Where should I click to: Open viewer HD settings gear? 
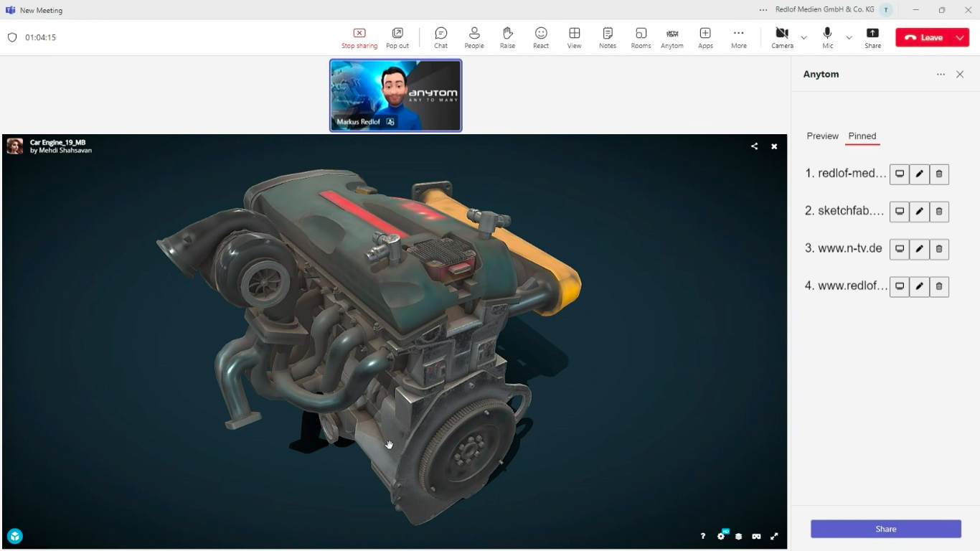coord(721,536)
